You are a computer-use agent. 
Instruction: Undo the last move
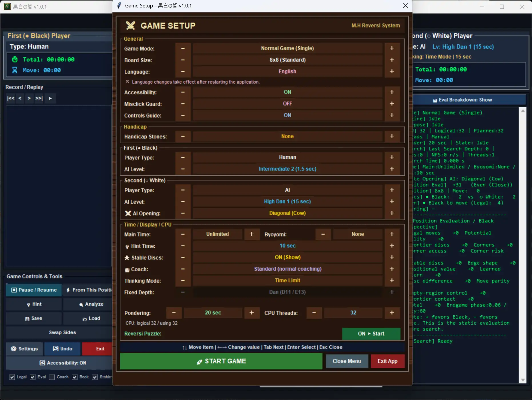tap(63, 349)
